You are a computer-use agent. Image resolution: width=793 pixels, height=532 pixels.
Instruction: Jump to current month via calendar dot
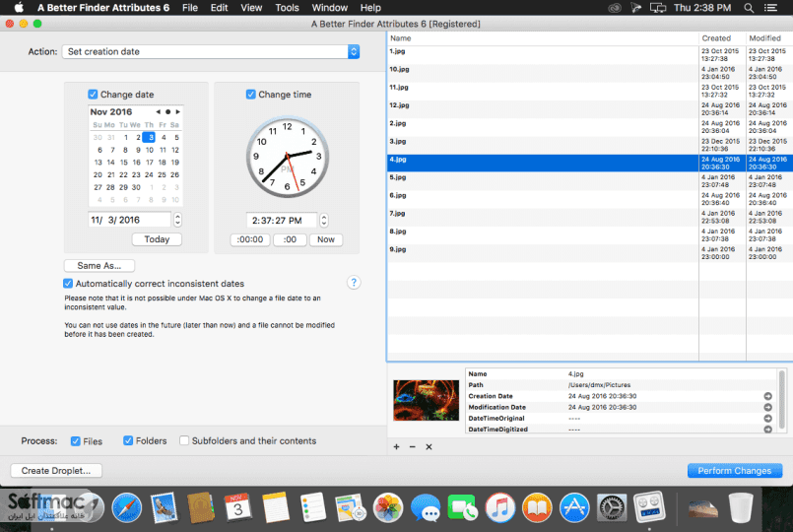tap(167, 111)
